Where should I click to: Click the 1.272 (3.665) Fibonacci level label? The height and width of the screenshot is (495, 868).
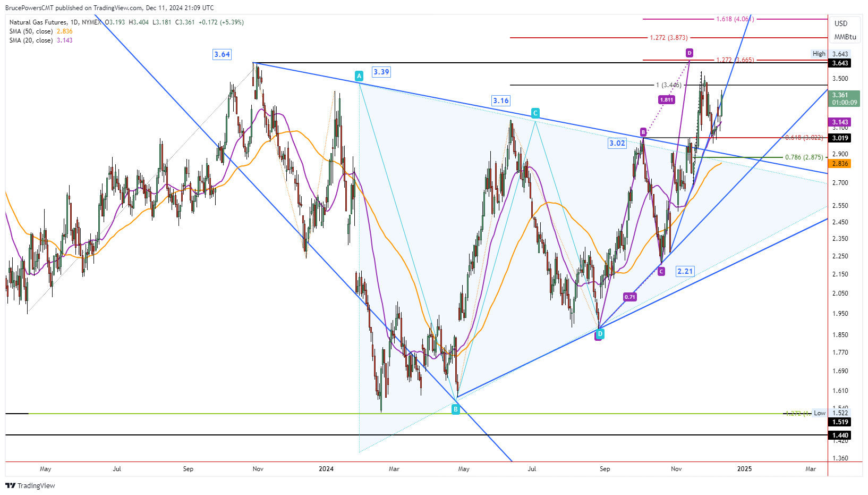click(735, 60)
